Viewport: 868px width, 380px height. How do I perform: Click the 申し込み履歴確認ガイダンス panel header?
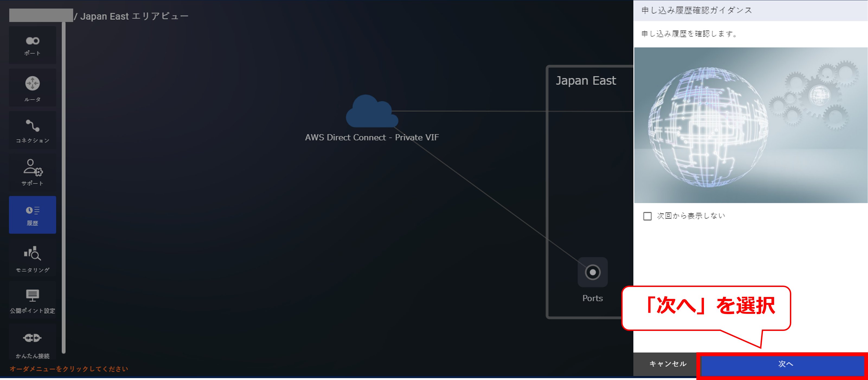[x=697, y=11]
